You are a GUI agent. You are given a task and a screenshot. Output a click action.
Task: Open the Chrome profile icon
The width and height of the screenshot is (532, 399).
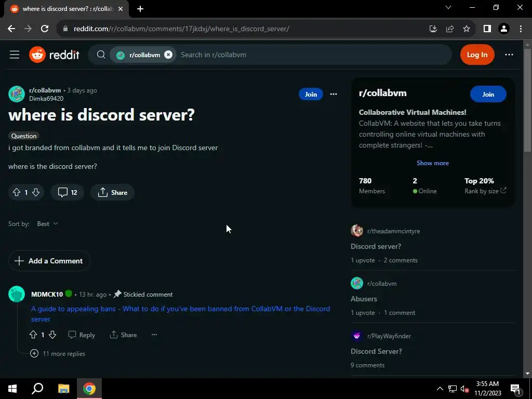pos(504,29)
